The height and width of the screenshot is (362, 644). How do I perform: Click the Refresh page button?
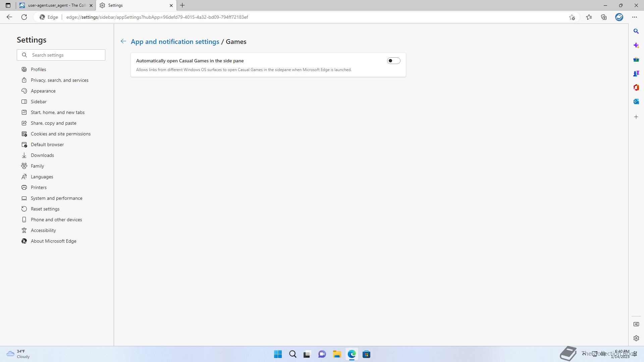24,17
